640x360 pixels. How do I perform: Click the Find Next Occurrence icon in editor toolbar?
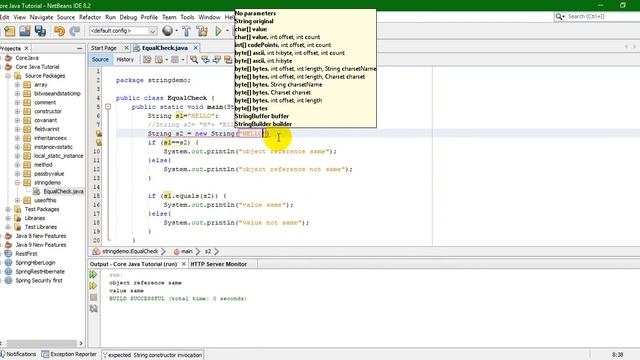pyautogui.click(x=217, y=60)
